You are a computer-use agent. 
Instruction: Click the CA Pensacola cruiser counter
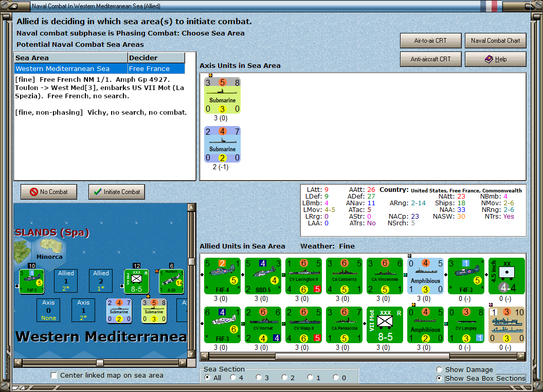(x=344, y=325)
